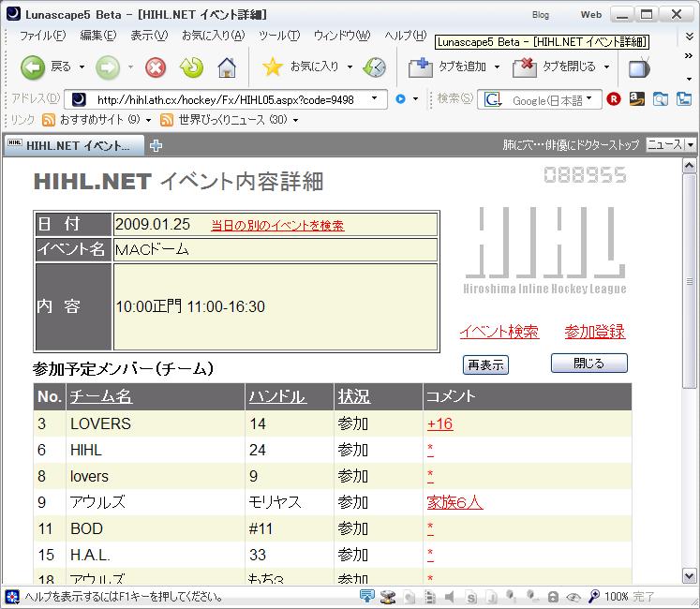Toggle the lock icon in status bar
Screen dimensions: 700x609
(x=553, y=596)
